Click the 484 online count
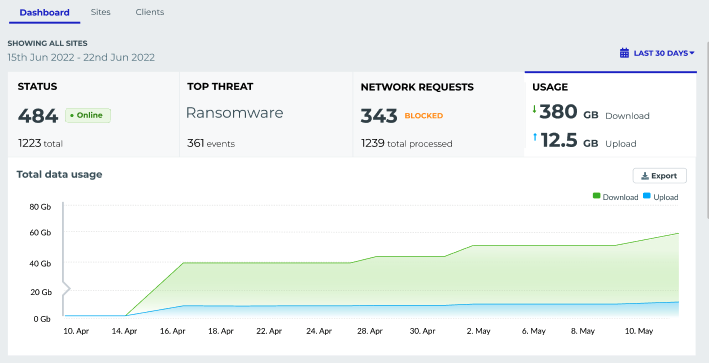 [38, 116]
